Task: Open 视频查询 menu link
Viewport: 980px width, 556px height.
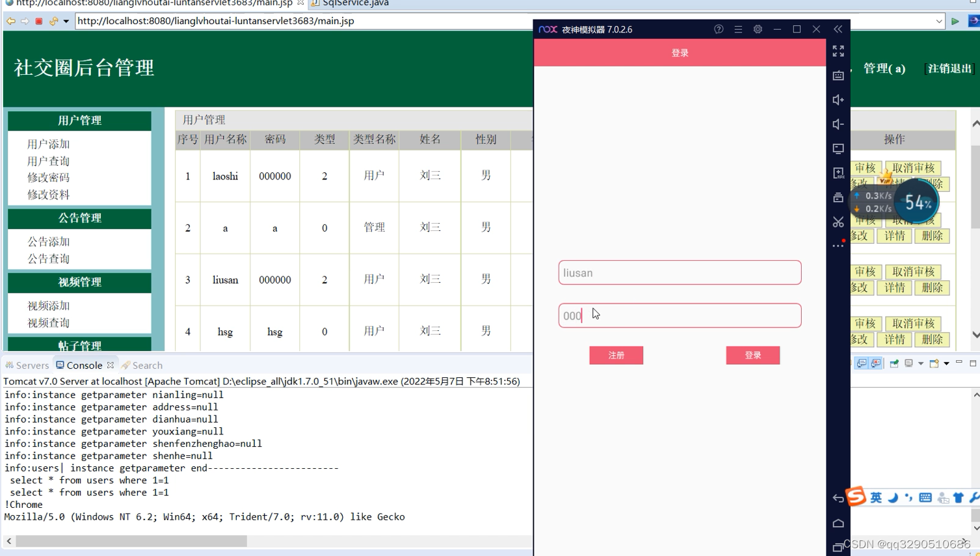Action: (x=48, y=323)
